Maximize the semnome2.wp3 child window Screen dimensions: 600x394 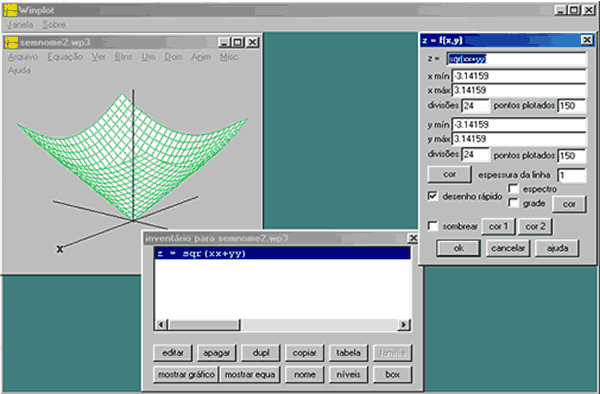(237, 42)
